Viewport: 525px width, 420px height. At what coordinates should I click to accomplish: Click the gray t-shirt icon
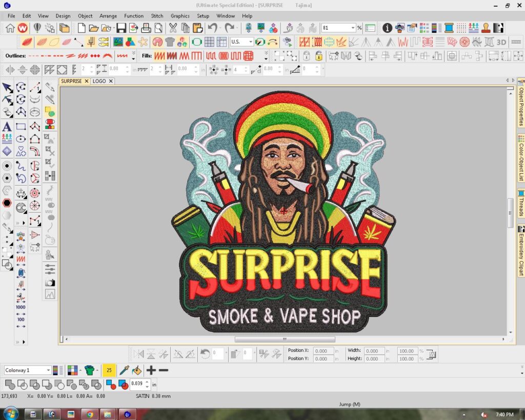(170, 42)
